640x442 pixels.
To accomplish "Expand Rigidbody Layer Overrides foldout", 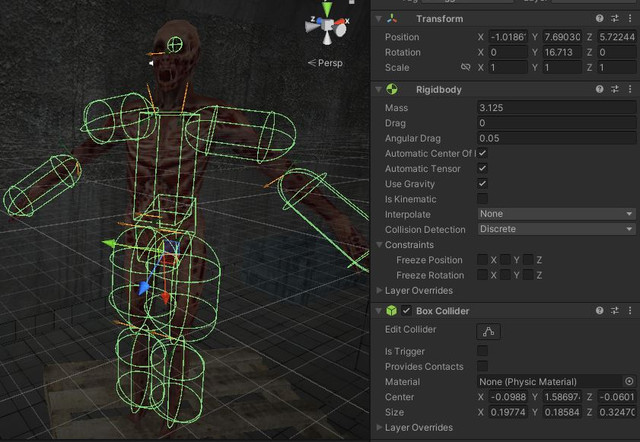I will 380,291.
